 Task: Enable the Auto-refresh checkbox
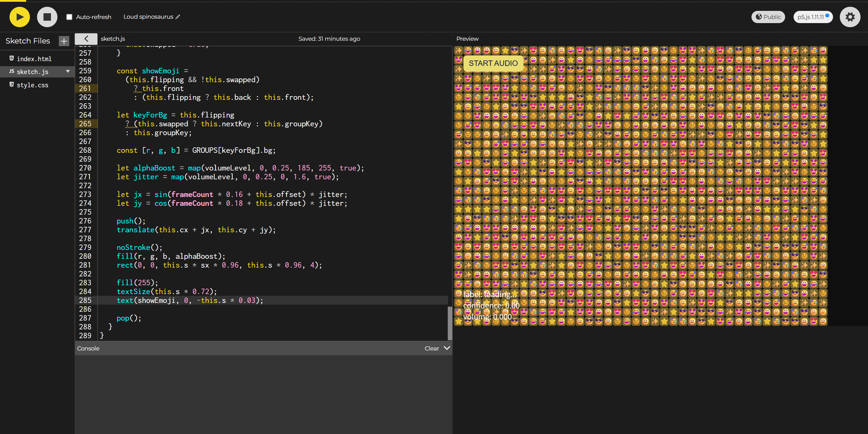(x=69, y=17)
